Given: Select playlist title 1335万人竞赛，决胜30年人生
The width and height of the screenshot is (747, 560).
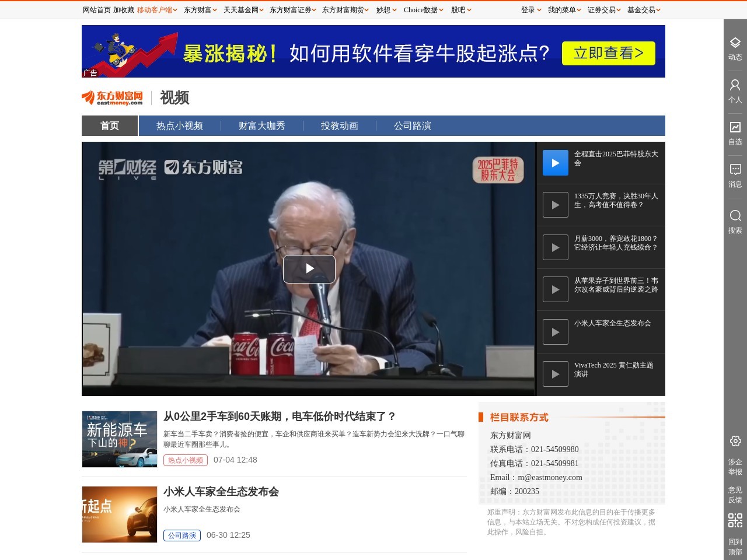Looking at the screenshot, I should point(616,200).
